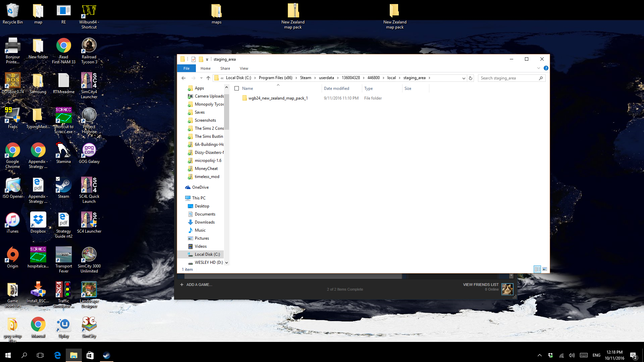Click the Refresh button in the address bar

click(471, 78)
